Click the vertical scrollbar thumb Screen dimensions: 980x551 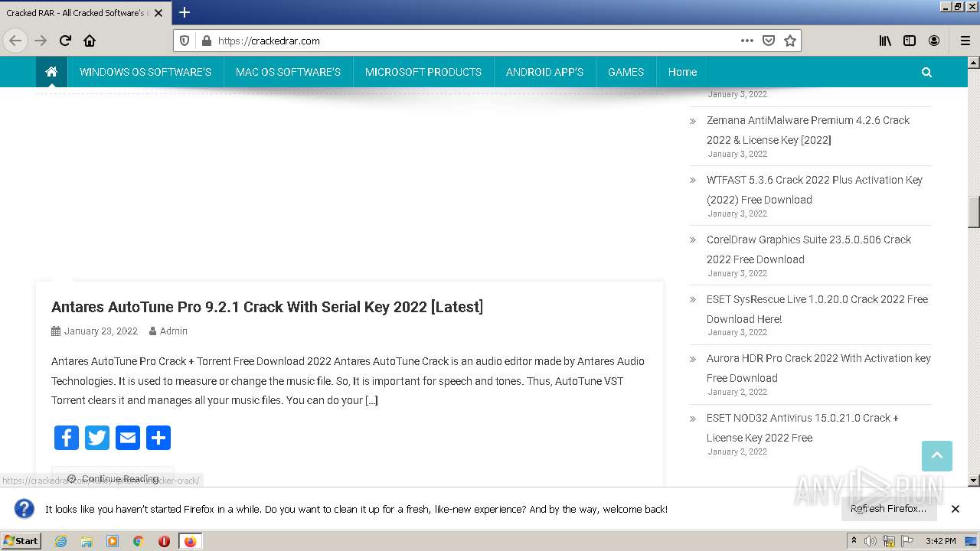pyautogui.click(x=974, y=212)
